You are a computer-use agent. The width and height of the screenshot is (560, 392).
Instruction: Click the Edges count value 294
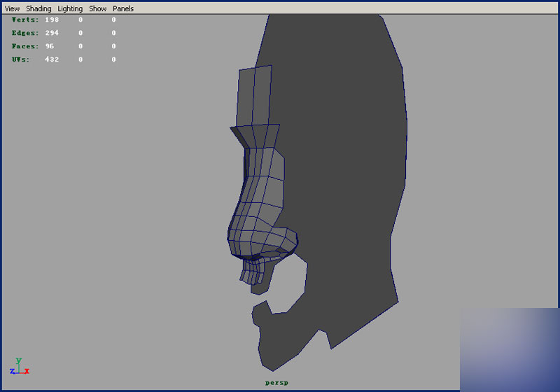52,33
